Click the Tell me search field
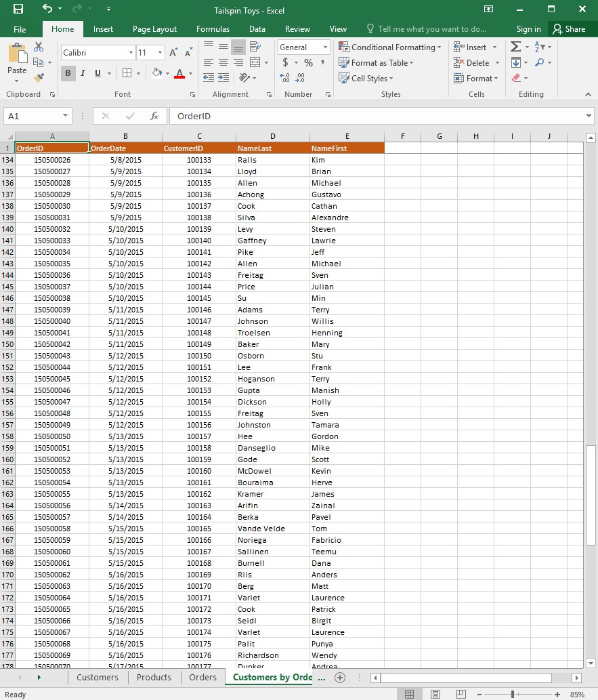The width and height of the screenshot is (598, 700). coord(427,29)
